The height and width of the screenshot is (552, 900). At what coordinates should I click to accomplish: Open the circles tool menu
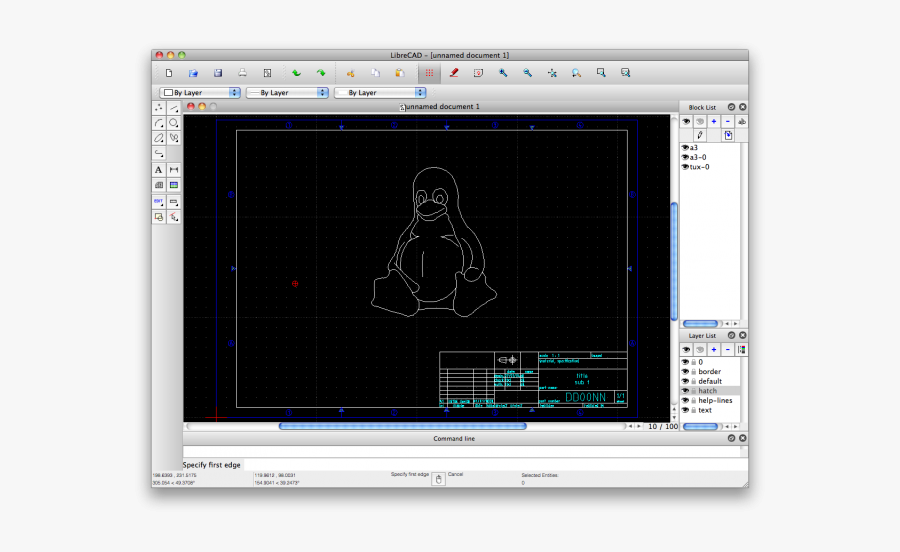[x=174, y=123]
